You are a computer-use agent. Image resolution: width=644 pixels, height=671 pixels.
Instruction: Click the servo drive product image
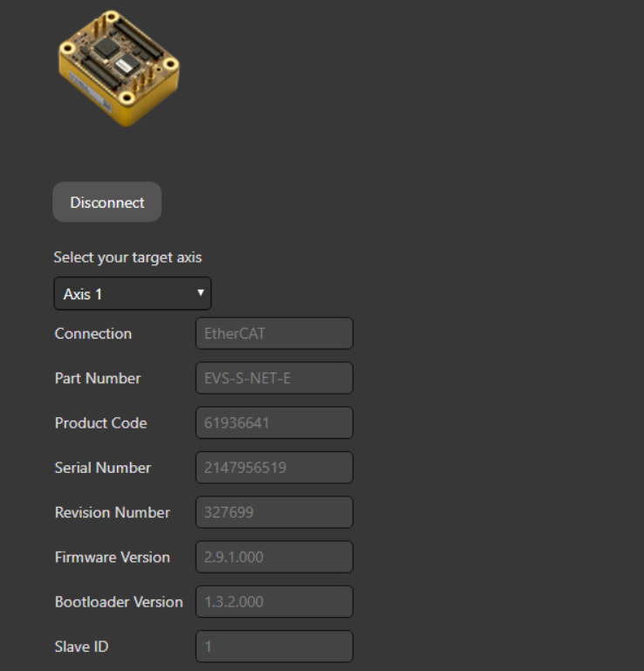tap(119, 67)
